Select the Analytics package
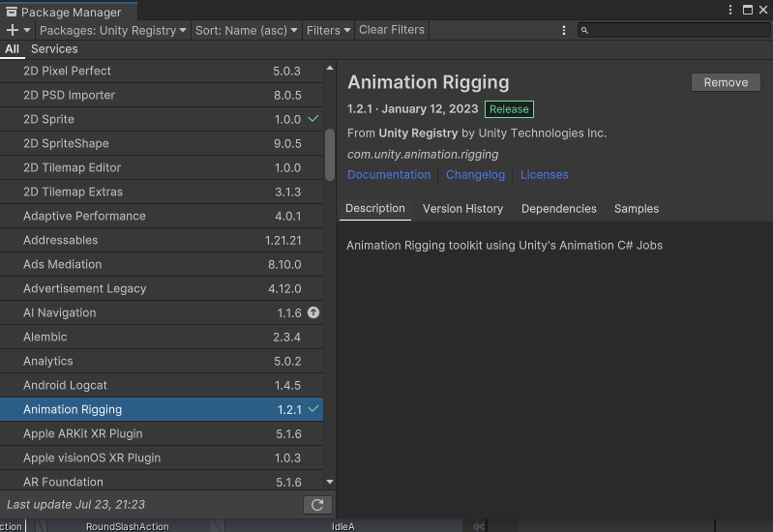This screenshot has height=532, width=773. point(162,361)
